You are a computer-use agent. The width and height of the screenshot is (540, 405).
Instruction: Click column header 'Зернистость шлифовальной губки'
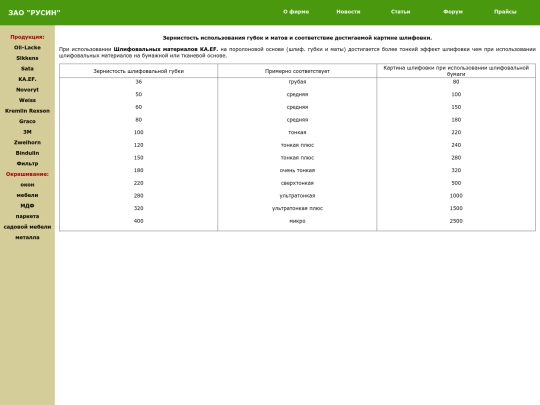pyautogui.click(x=138, y=71)
